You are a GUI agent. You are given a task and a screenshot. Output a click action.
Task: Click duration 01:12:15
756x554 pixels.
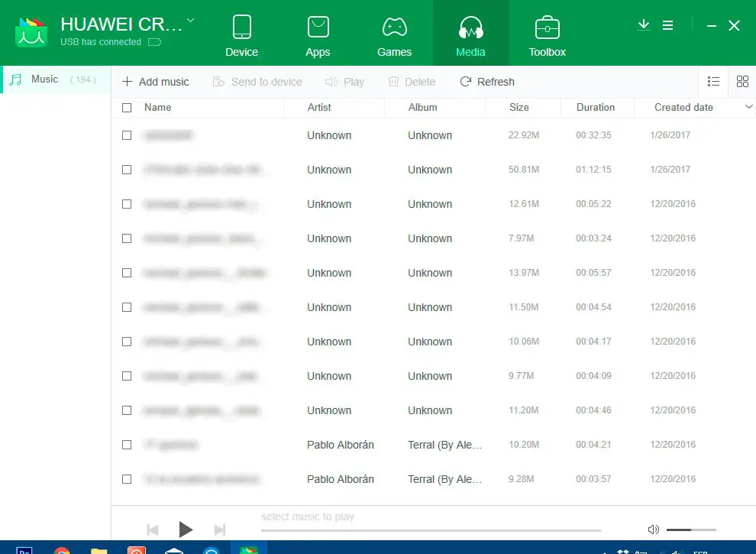(593, 170)
